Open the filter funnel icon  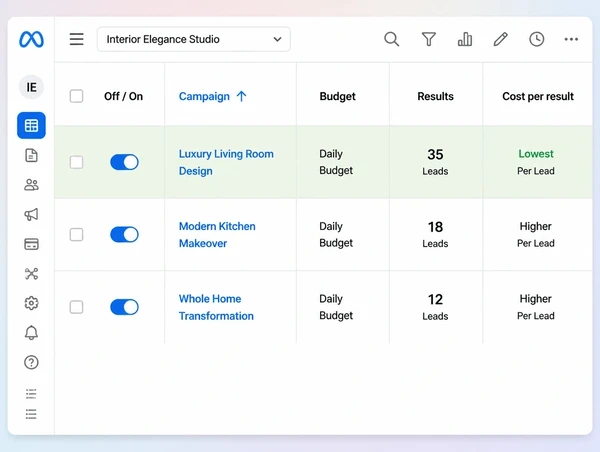(429, 39)
